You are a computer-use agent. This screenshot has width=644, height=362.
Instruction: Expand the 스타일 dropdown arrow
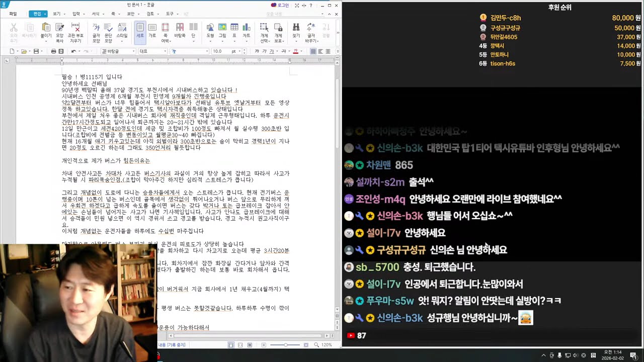click(x=122, y=40)
